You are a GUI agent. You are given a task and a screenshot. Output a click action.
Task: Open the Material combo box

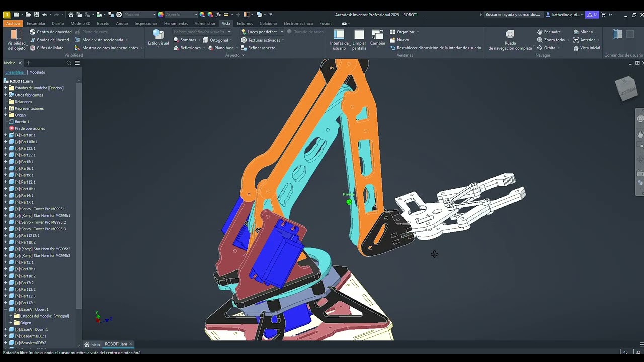point(140,15)
